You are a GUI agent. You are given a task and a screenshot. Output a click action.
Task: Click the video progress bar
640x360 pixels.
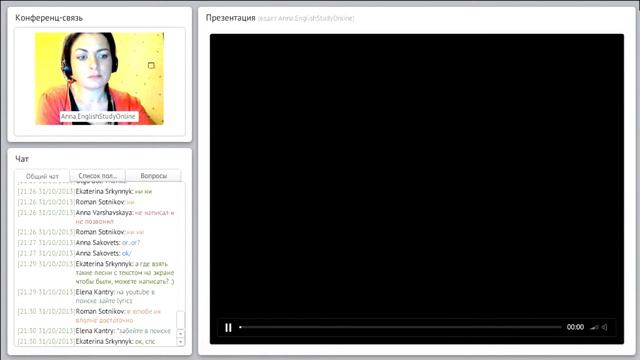400,327
